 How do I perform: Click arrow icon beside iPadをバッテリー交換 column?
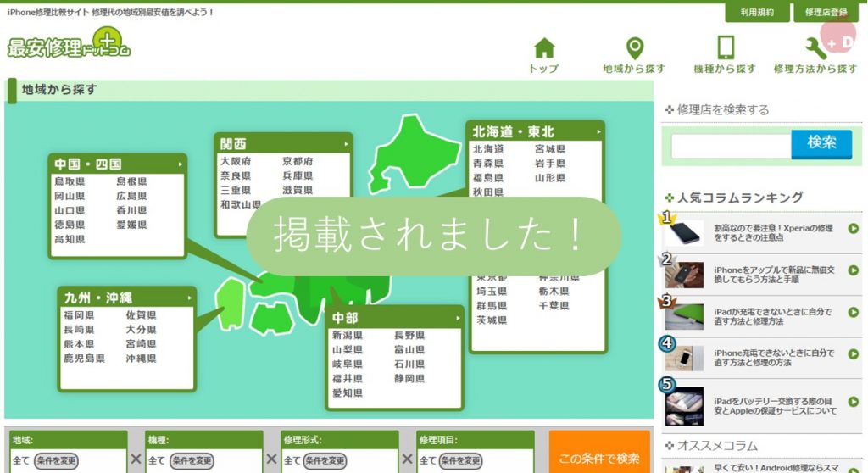click(x=853, y=402)
